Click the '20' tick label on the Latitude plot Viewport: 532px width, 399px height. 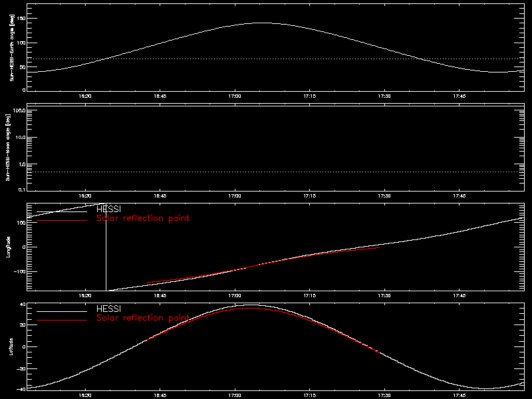click(23, 325)
